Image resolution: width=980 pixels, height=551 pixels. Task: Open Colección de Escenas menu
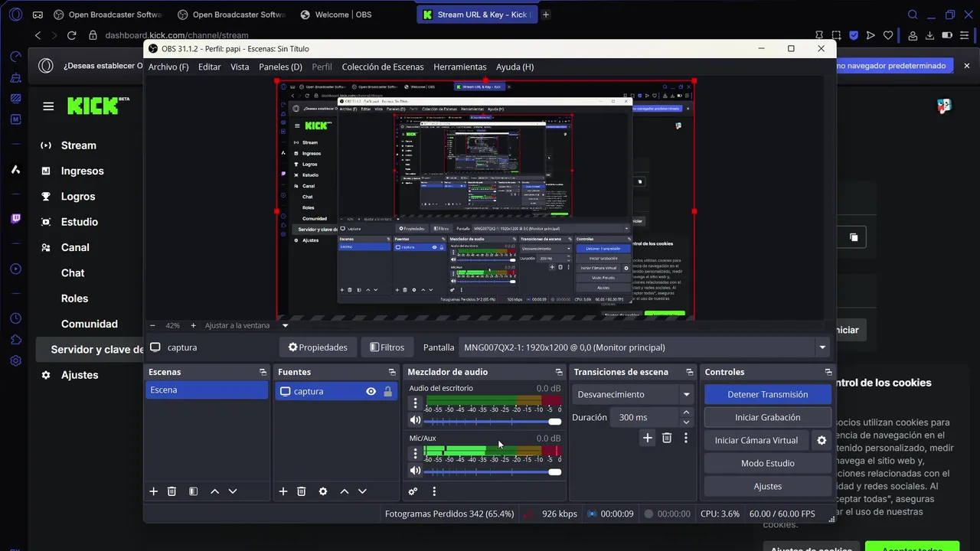[x=383, y=67]
